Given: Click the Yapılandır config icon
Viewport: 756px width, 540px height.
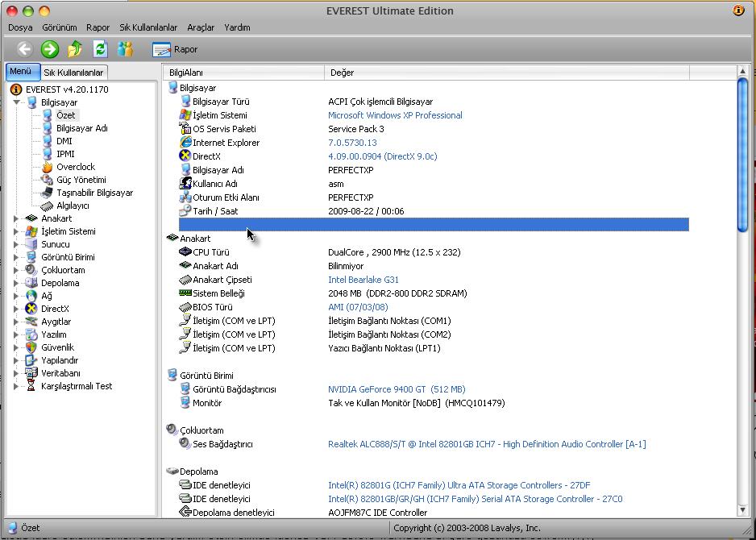Looking at the screenshot, I should pos(31,360).
